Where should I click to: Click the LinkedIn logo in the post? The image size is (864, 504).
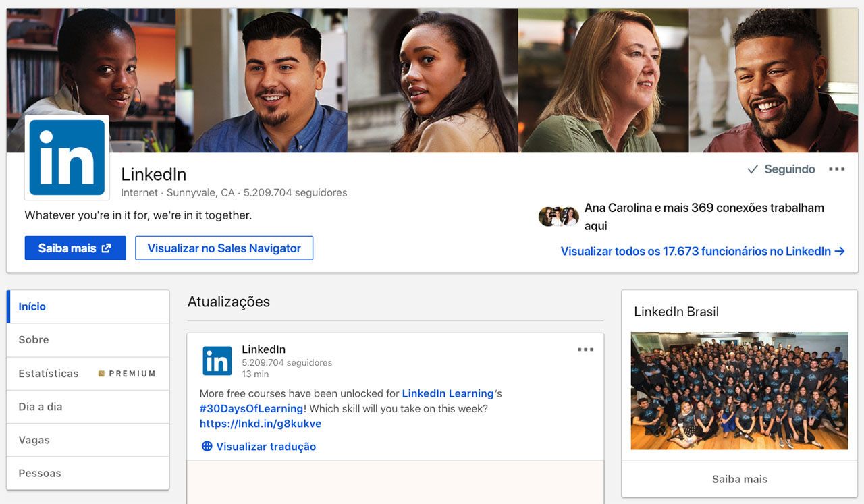[x=217, y=361]
